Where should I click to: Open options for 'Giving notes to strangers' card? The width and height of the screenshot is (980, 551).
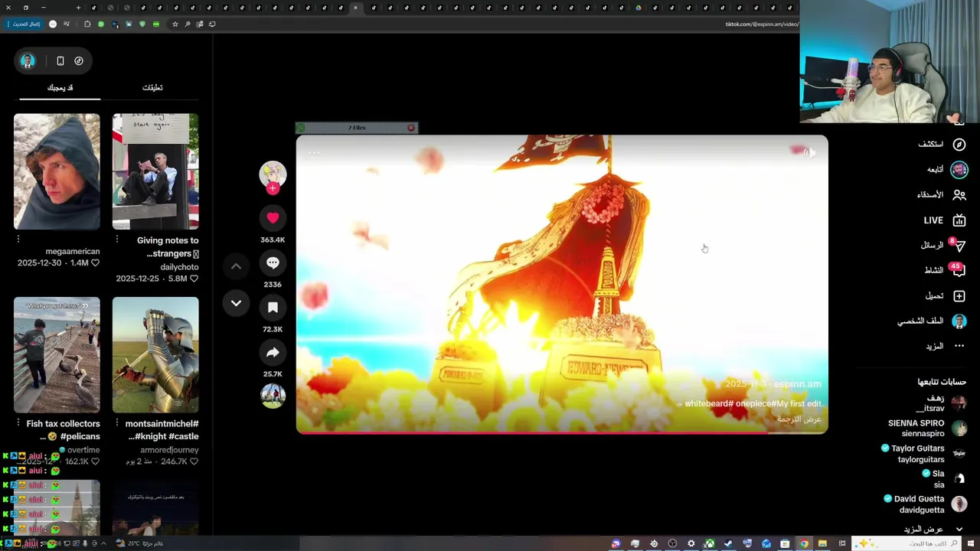pos(117,240)
